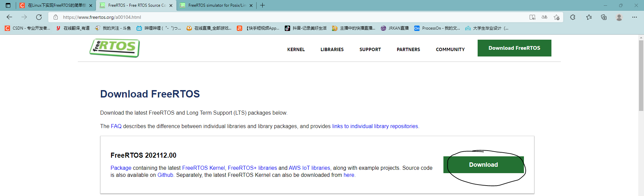
Task: Open the browser Settings and more menu
Action: pyautogui.click(x=635, y=17)
